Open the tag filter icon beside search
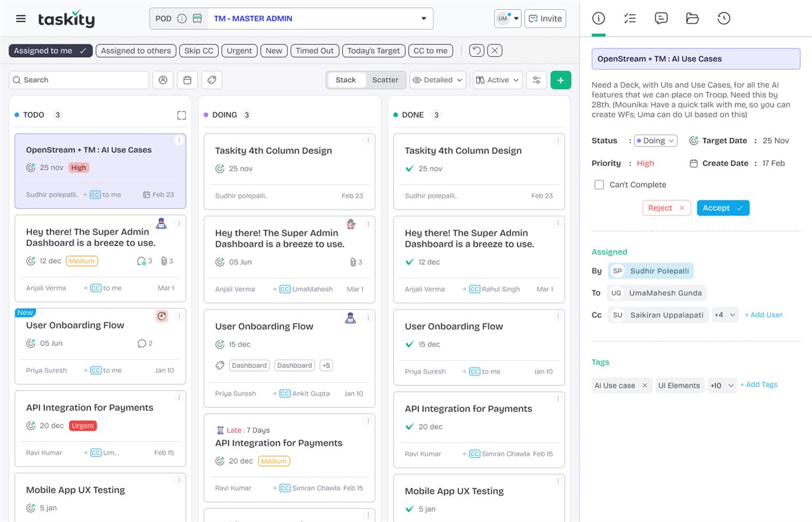Viewport: 812px width, 522px height. tap(212, 80)
